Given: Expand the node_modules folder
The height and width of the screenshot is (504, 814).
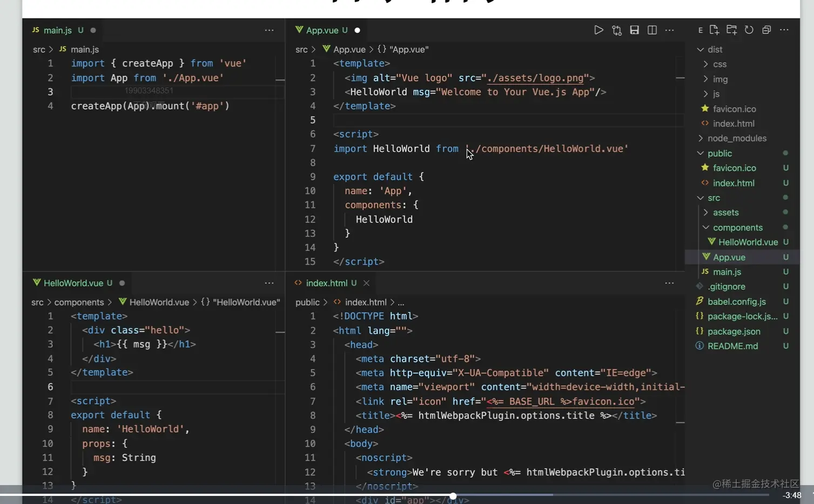Looking at the screenshot, I should point(701,138).
